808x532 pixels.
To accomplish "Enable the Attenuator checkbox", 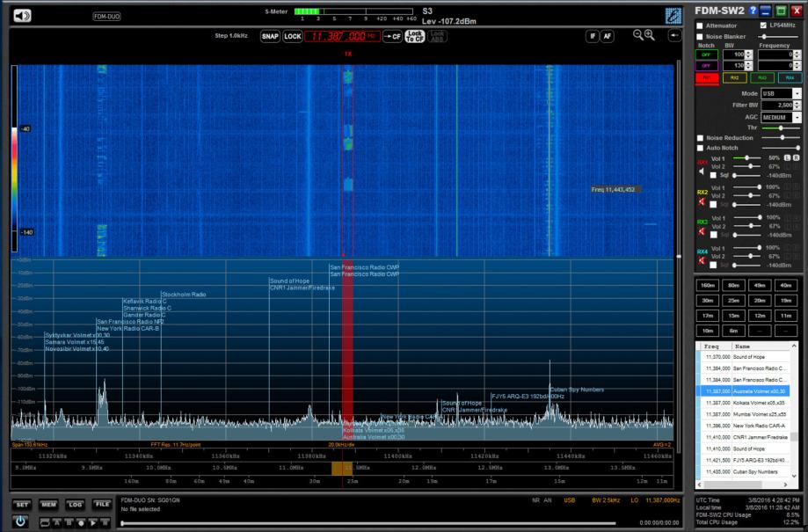I will [x=700, y=26].
